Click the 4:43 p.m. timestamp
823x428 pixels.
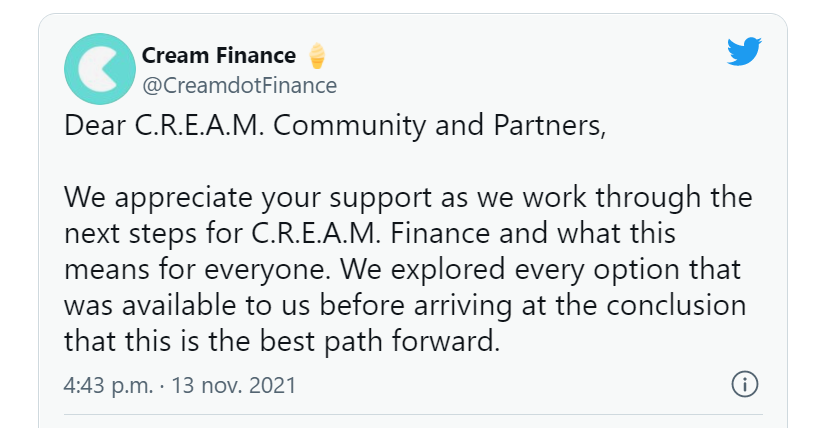pos(108,385)
